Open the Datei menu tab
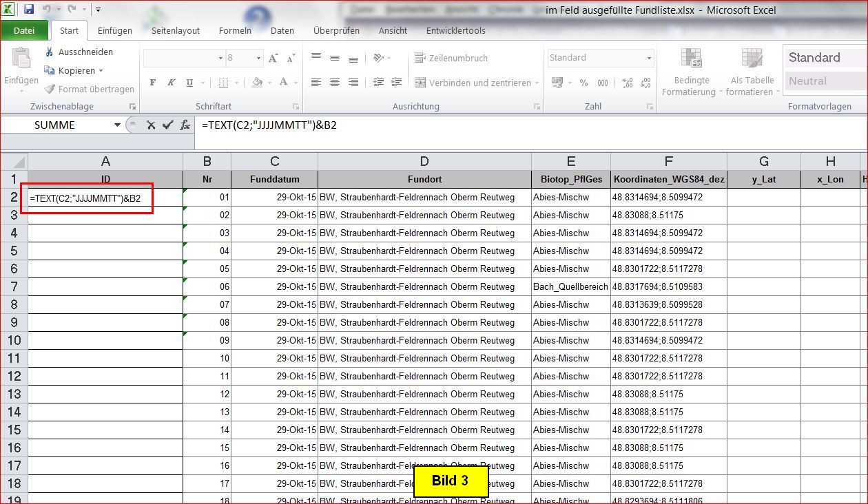 [24, 30]
